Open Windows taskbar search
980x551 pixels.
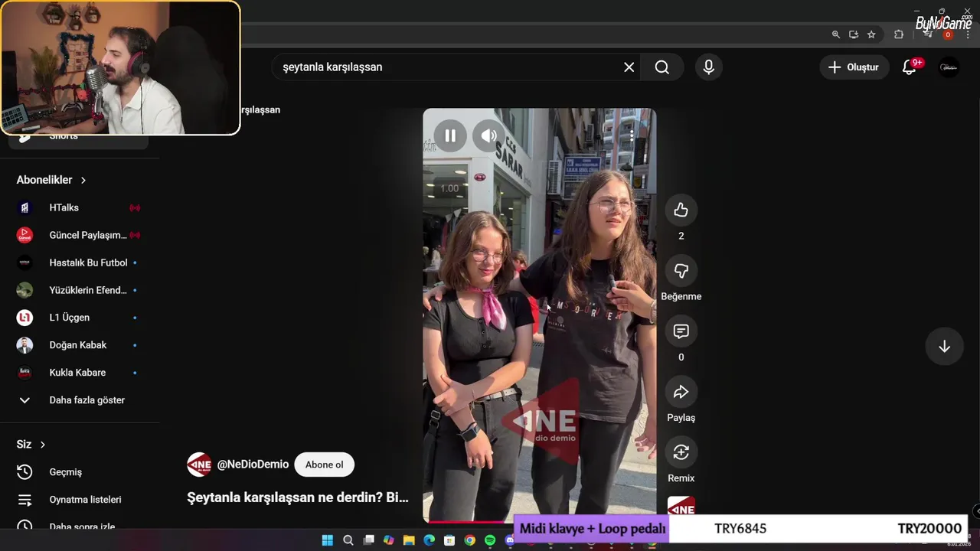[x=348, y=540]
